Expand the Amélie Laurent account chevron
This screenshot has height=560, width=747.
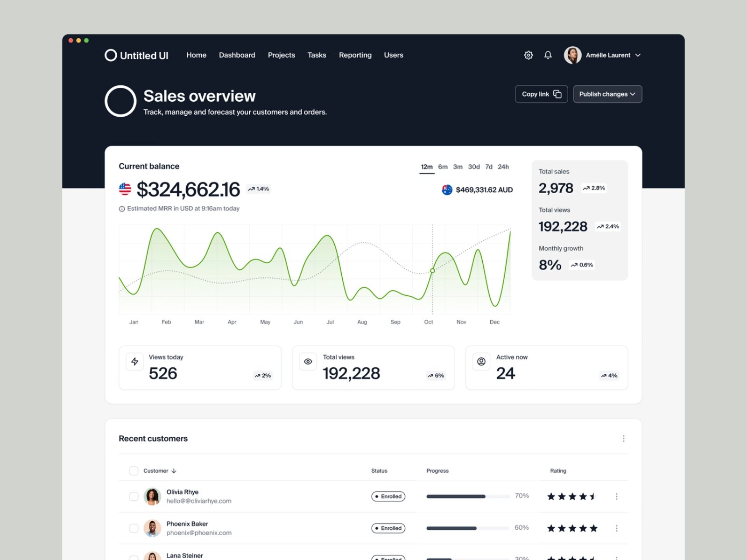(638, 55)
